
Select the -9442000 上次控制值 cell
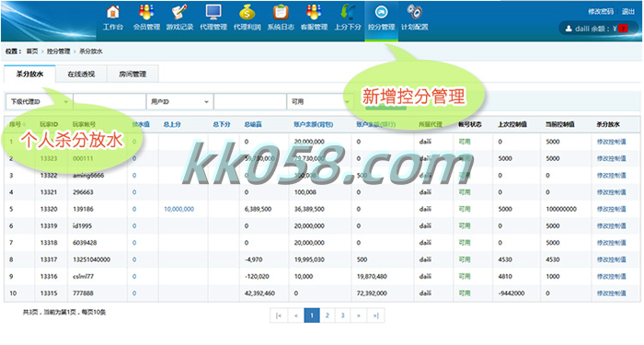click(x=512, y=293)
